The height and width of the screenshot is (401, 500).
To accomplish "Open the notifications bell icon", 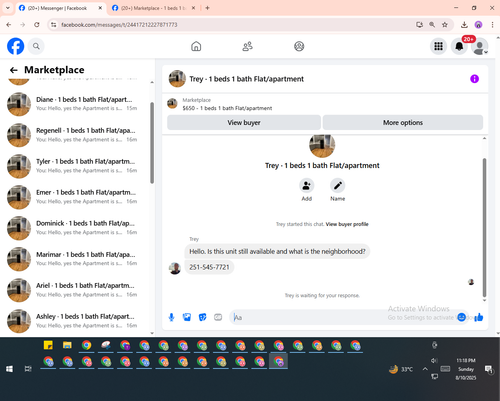I will 459,46.
